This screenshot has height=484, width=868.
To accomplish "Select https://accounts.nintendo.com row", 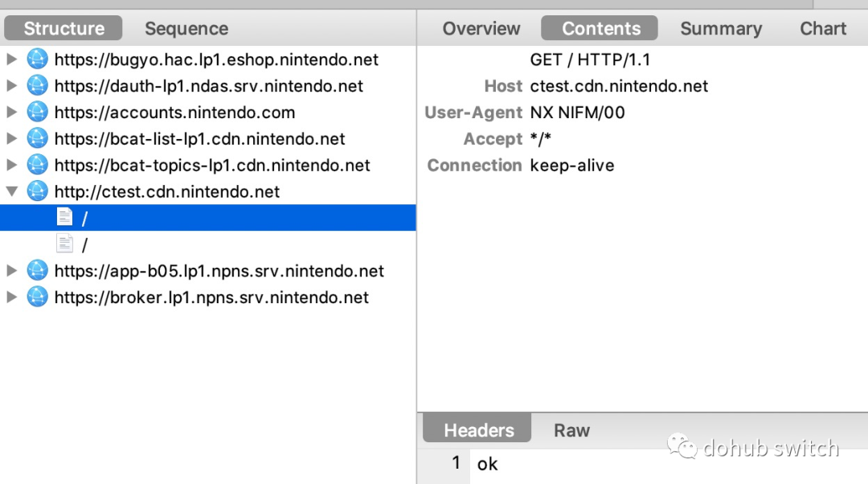I will click(208, 112).
